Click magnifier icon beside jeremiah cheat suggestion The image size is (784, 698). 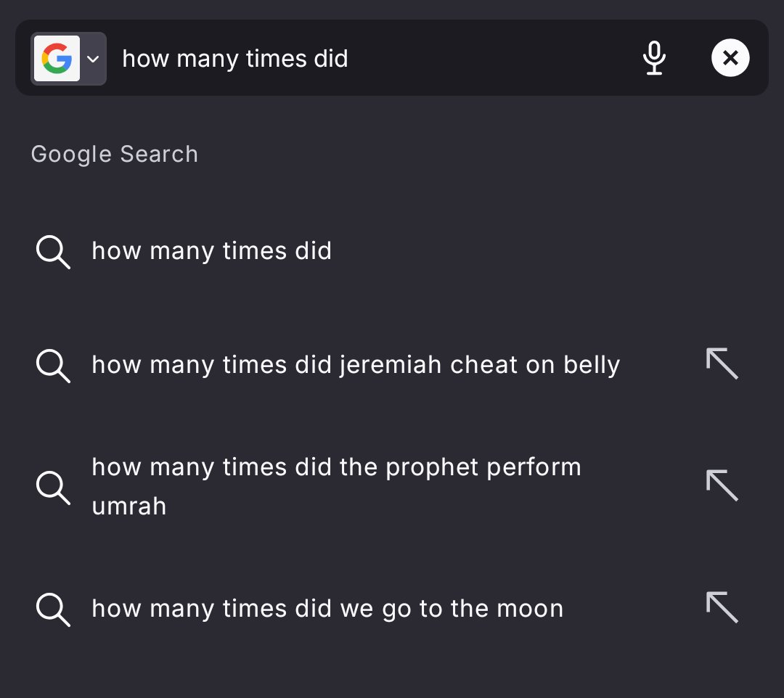click(53, 365)
